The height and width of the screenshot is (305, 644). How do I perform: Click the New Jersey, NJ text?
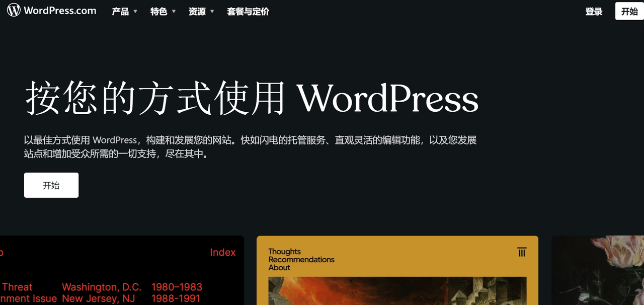[x=99, y=299]
